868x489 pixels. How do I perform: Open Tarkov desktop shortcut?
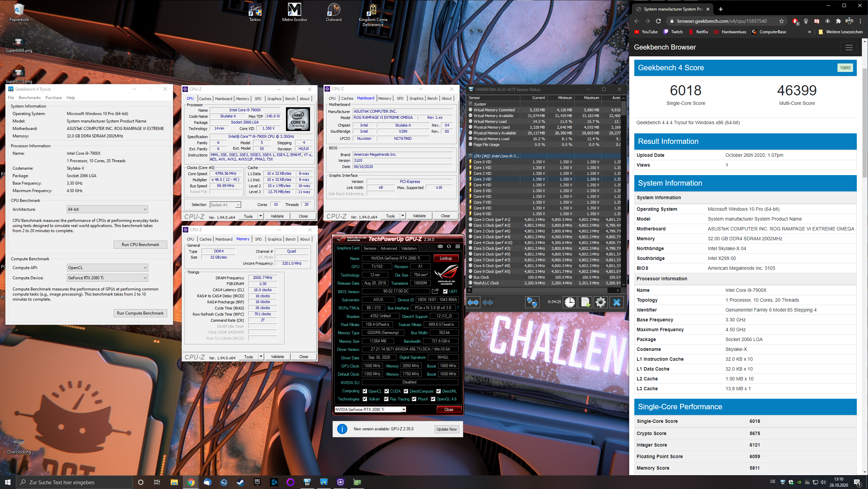255,12
